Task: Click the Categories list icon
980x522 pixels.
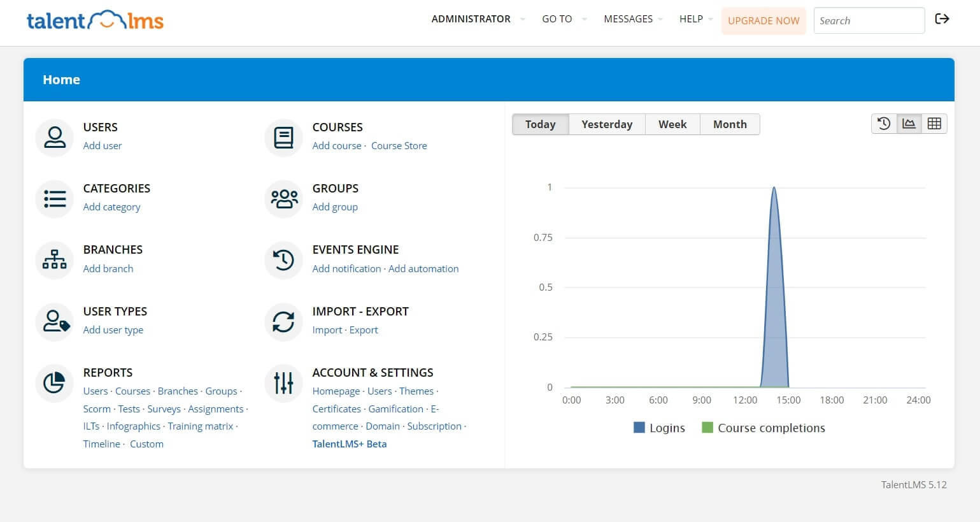Action: coord(55,199)
